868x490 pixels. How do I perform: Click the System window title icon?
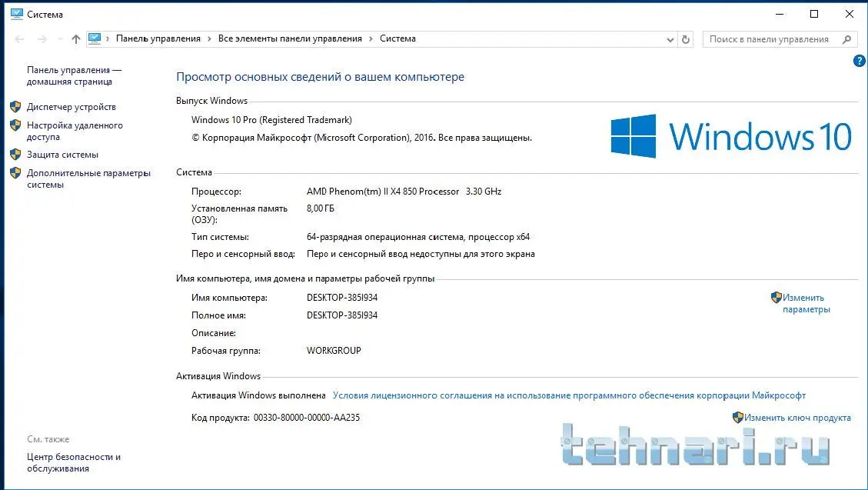click(x=17, y=14)
